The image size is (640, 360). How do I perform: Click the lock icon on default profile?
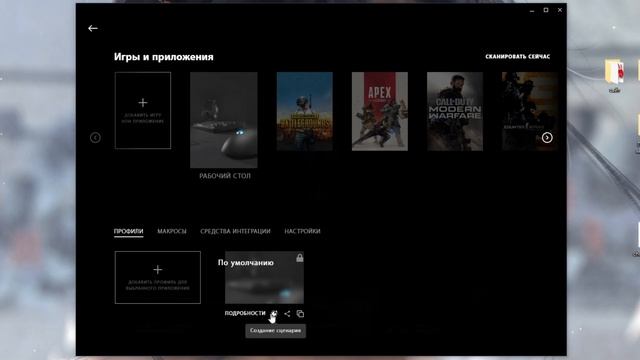[300, 258]
